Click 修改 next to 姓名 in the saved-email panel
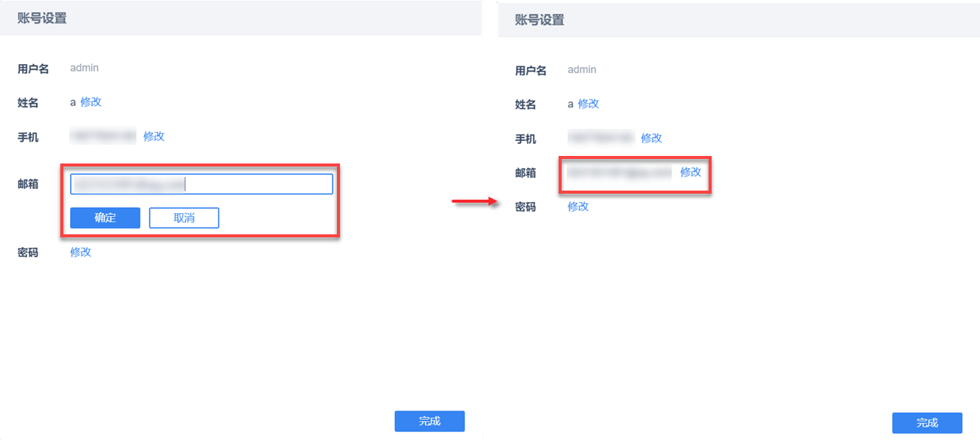 588,104
